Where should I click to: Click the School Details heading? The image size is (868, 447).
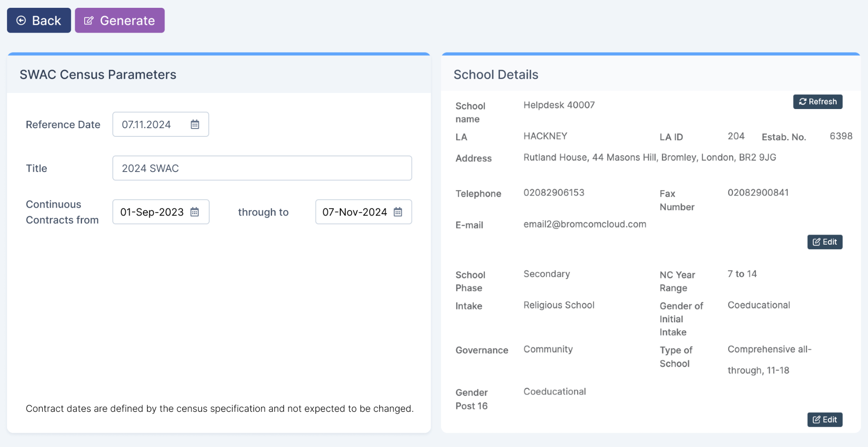tap(496, 75)
